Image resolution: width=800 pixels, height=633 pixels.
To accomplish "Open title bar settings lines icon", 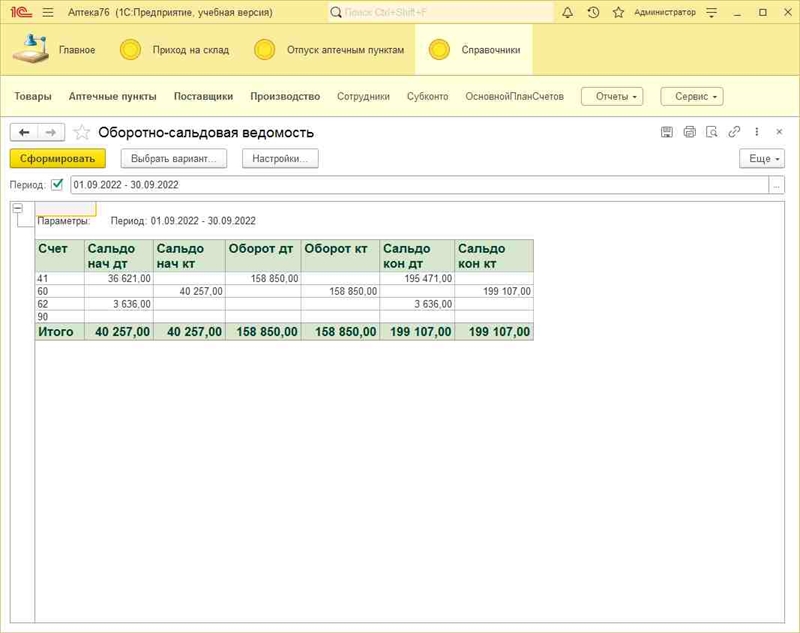I will coord(712,12).
